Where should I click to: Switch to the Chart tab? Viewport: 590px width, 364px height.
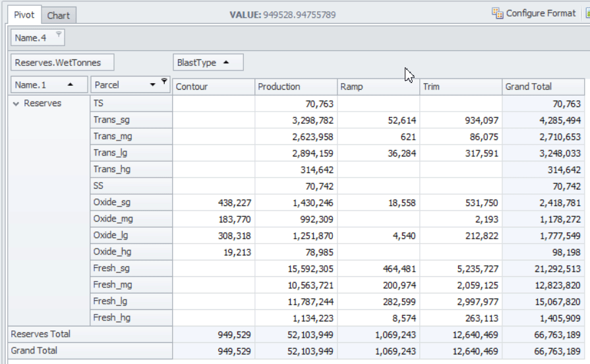[59, 15]
